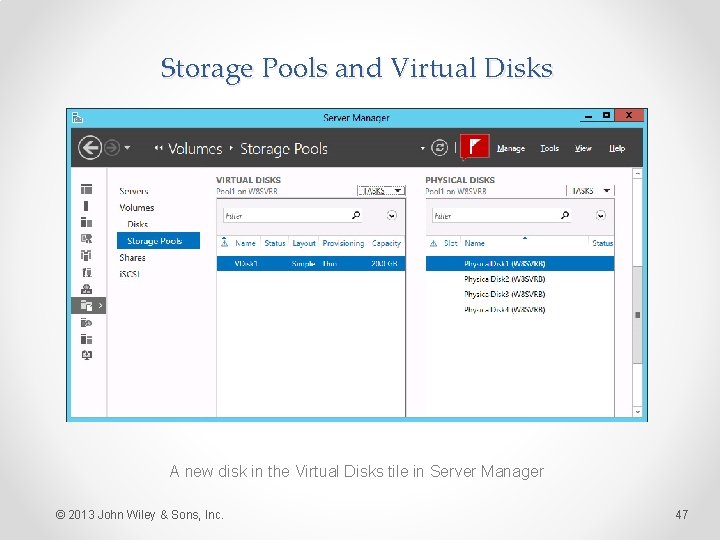
Task: Open the red notifications flag
Action: [x=475, y=147]
